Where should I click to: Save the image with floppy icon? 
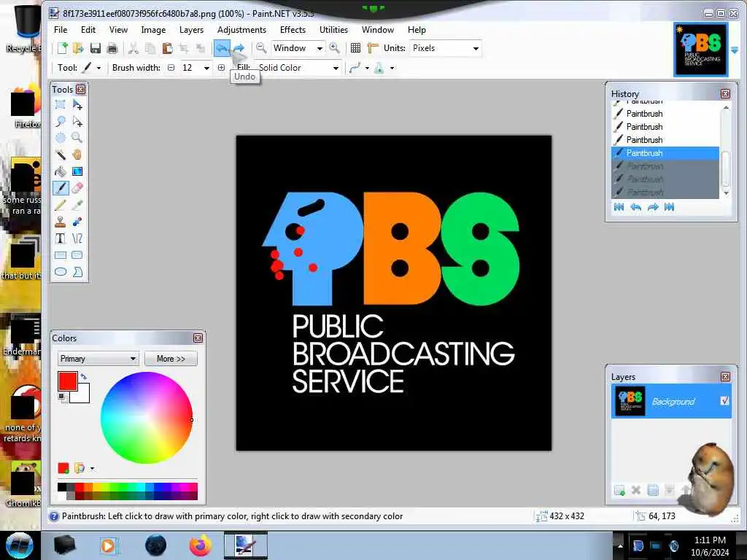[x=96, y=48]
